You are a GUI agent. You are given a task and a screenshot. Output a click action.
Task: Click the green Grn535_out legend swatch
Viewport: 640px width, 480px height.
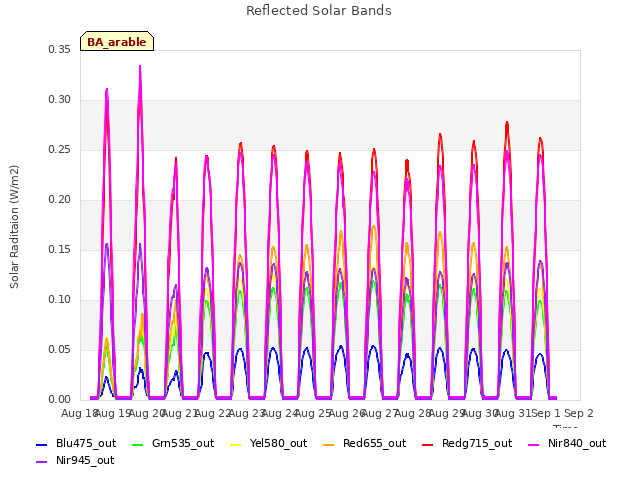coord(138,444)
